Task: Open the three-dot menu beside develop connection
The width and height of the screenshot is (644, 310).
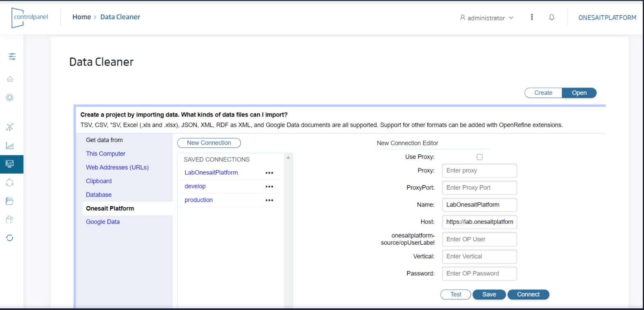Action: 269,186
